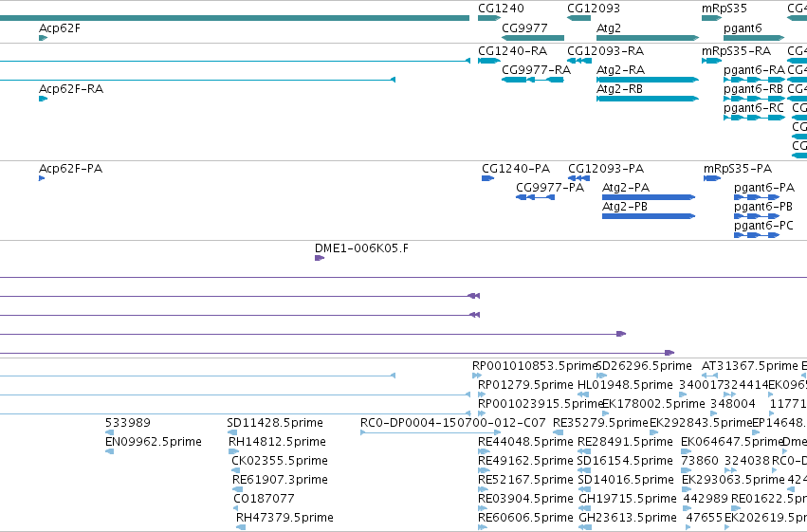Click the DME1-006K05.F feature label
Image resolution: width=807 pixels, height=532 pixels.
362,248
